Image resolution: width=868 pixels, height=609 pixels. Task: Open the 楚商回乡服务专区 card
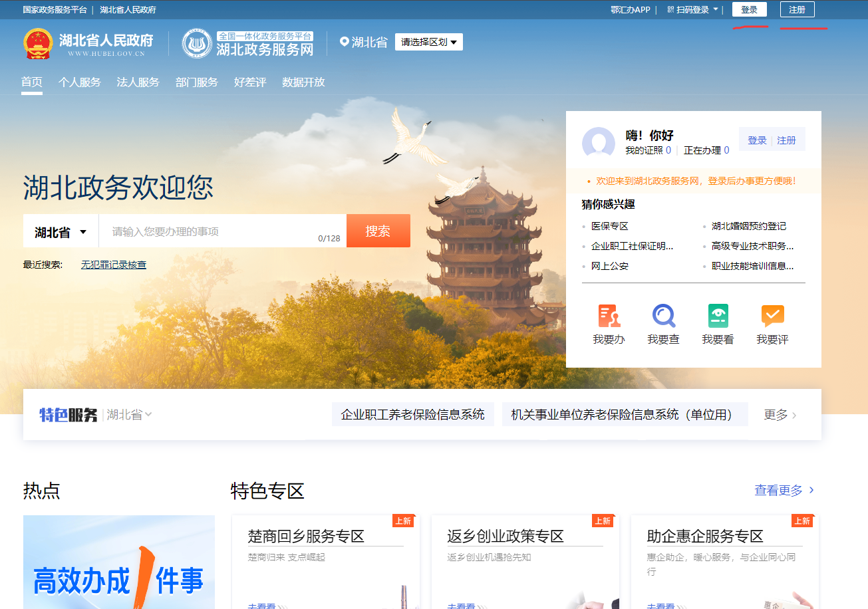click(x=326, y=562)
